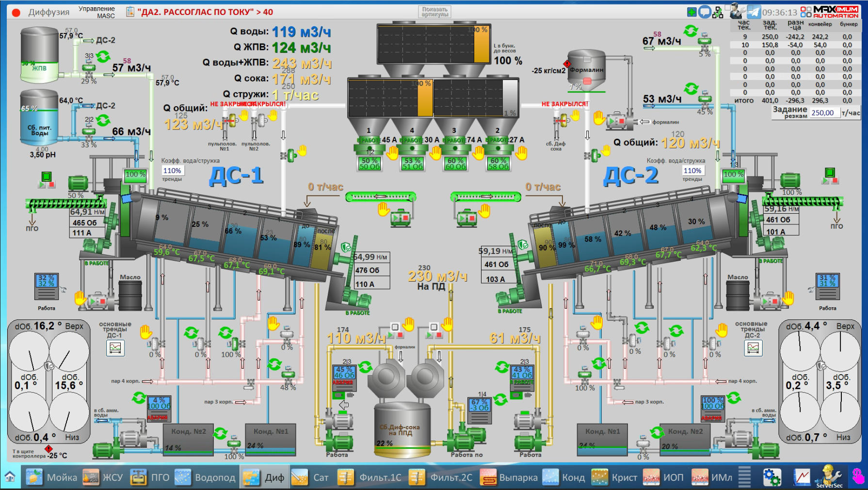The height and width of the screenshot is (490, 868).
Task: Click the green plus icon in header
Action: click(x=692, y=12)
